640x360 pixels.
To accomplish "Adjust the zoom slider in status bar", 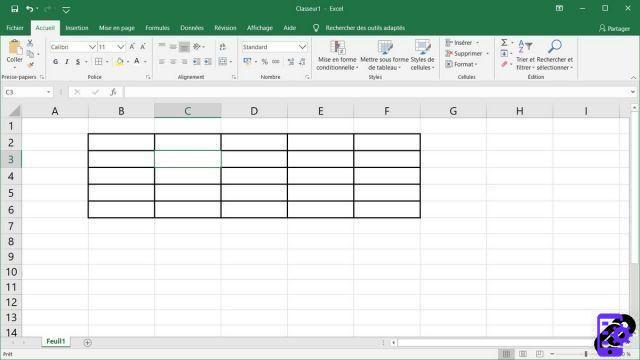I will point(586,354).
